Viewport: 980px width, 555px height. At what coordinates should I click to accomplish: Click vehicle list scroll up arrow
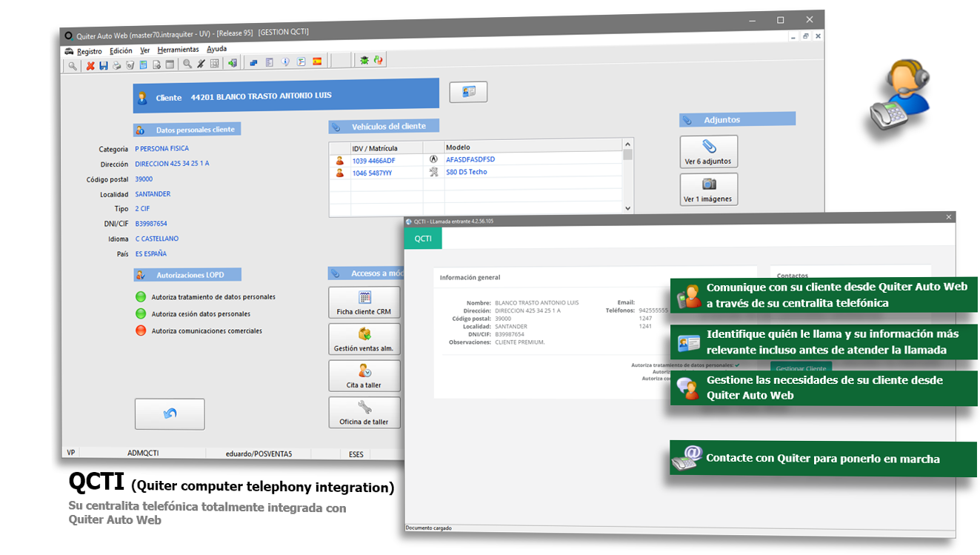click(x=628, y=144)
